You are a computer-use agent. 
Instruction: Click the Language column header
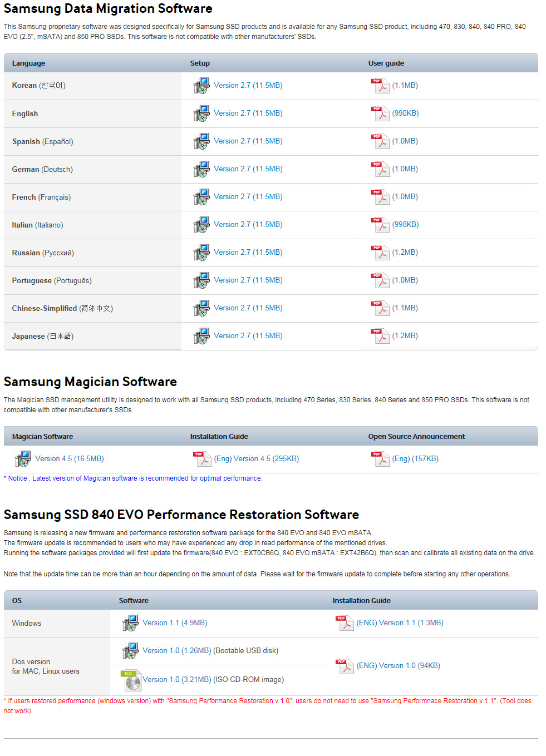(29, 63)
